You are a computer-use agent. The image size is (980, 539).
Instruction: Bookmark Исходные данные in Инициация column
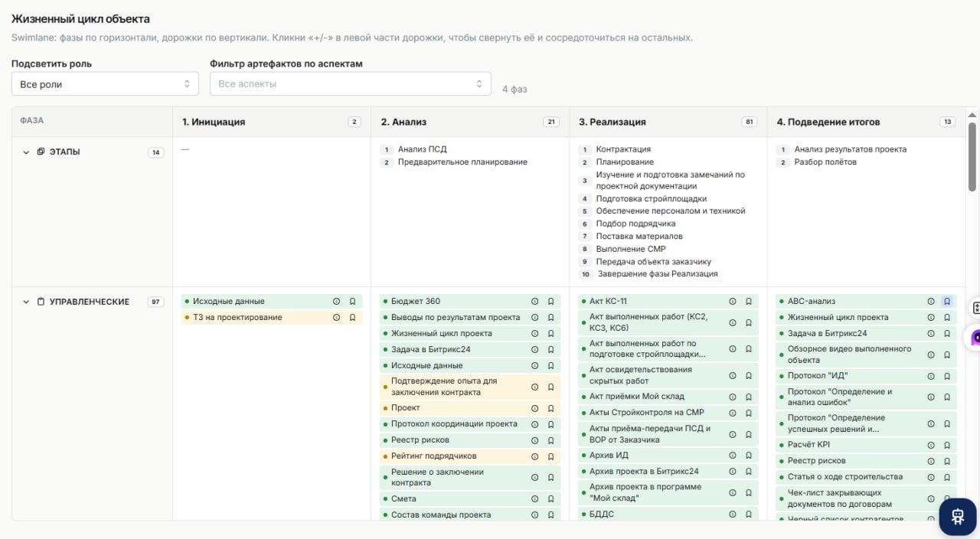click(x=352, y=302)
